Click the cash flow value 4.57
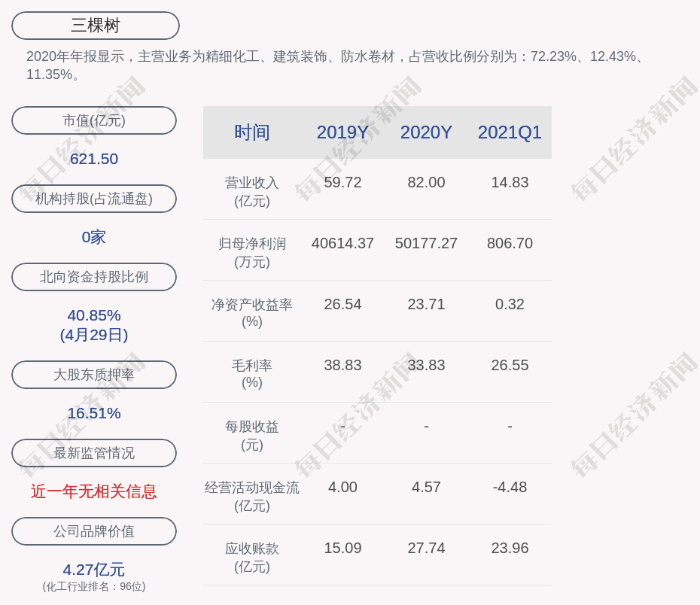The image size is (700, 605). [x=426, y=487]
